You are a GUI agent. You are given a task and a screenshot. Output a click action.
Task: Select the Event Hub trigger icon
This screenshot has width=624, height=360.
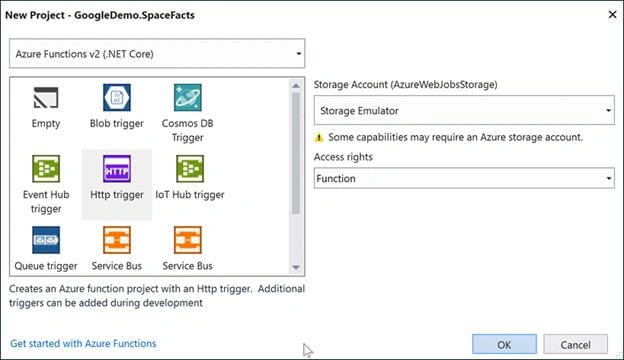(46, 169)
